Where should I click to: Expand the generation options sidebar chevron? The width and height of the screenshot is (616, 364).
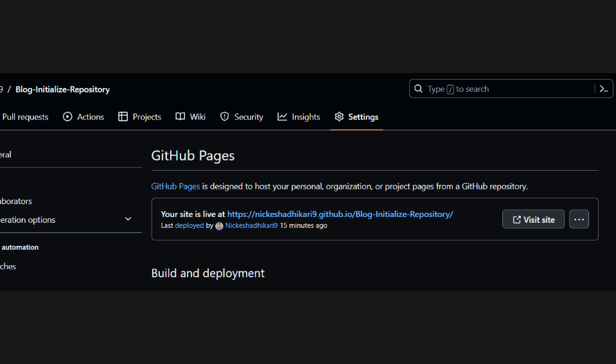128,219
